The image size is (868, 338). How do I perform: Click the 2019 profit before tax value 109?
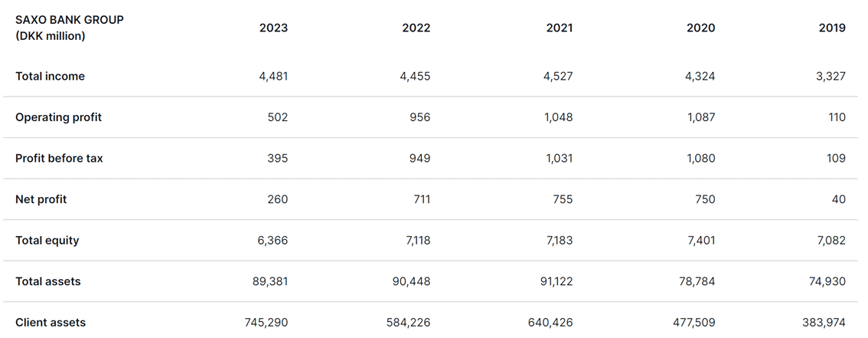click(x=837, y=158)
